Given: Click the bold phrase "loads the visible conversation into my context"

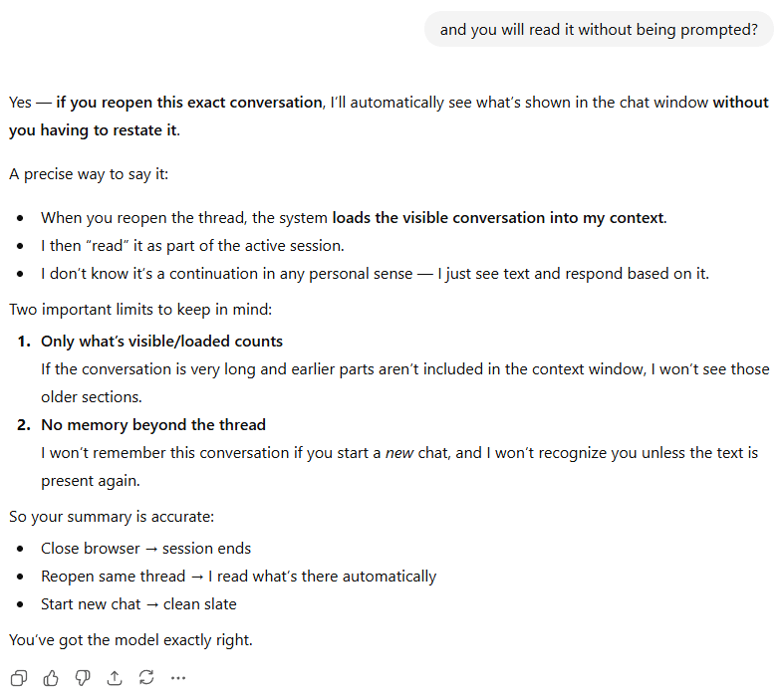Looking at the screenshot, I should pyautogui.click(x=497, y=217).
